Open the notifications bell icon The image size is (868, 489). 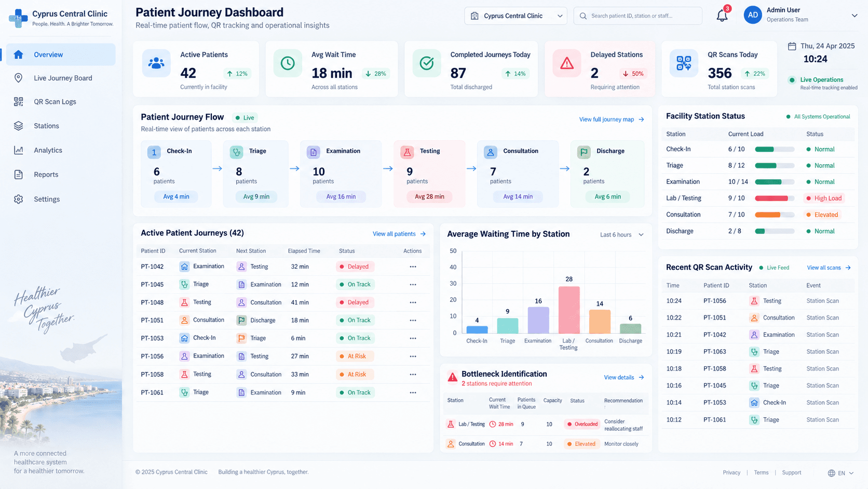tap(722, 16)
